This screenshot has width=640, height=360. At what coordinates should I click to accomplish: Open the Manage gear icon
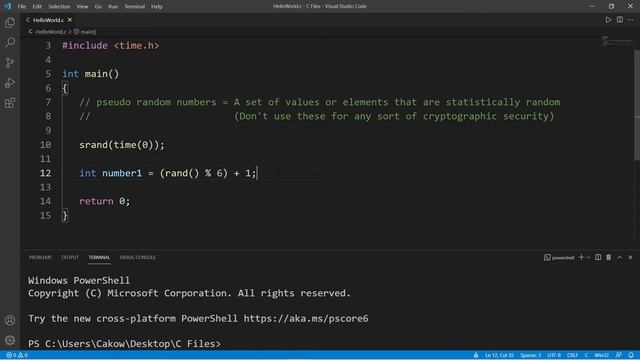(10, 340)
